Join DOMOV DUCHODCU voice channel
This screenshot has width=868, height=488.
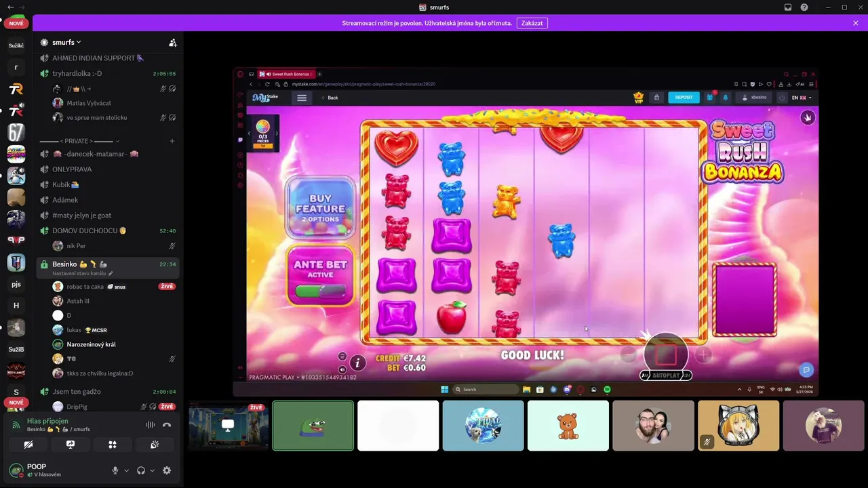pos(108,230)
